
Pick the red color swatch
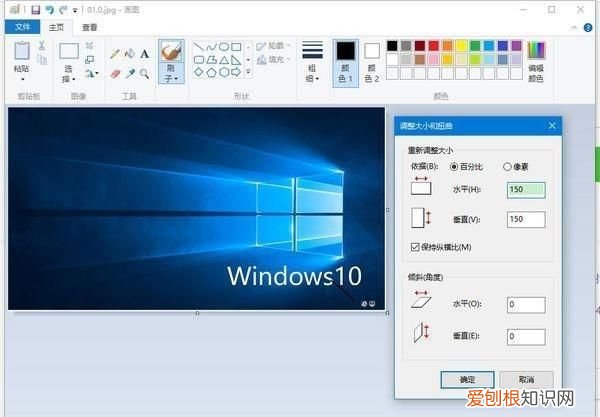coord(434,46)
